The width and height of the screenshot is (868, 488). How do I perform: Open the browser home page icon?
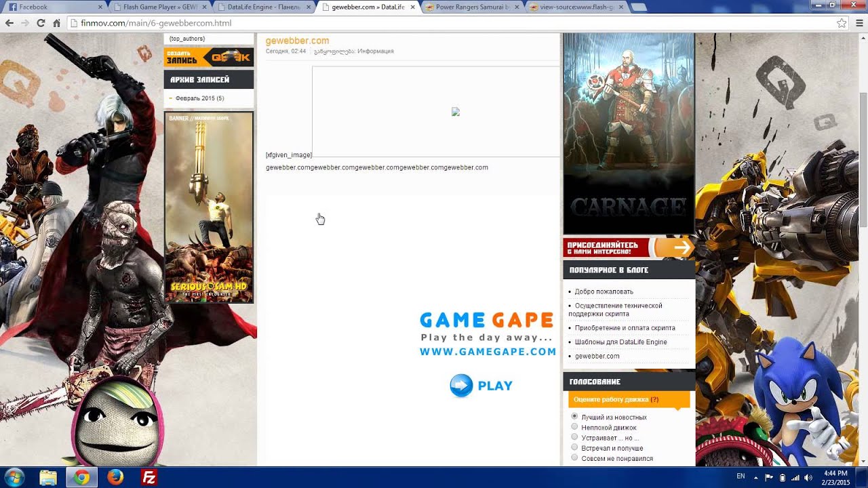click(57, 23)
